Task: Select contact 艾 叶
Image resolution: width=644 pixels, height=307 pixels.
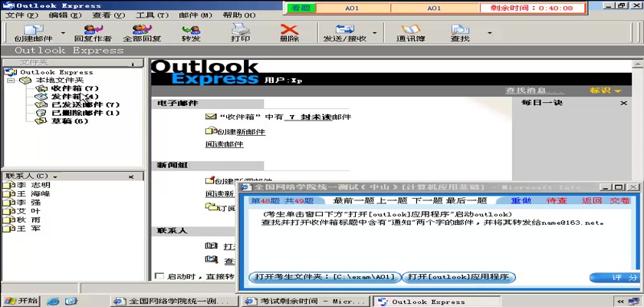Action: pyautogui.click(x=29, y=211)
